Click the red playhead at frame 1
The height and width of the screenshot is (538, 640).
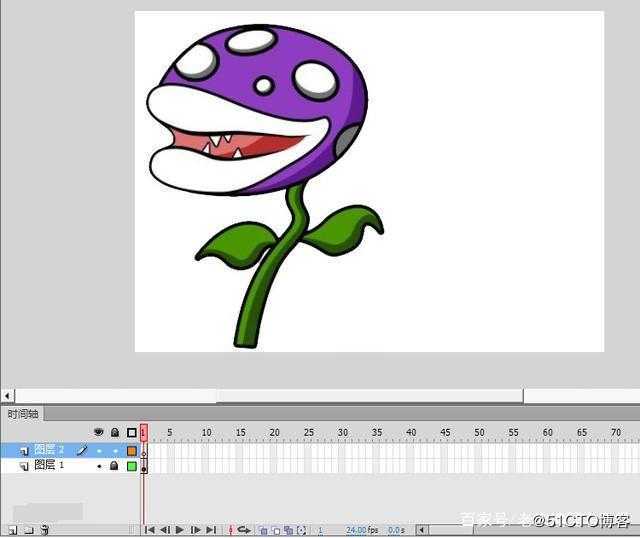pyautogui.click(x=143, y=432)
